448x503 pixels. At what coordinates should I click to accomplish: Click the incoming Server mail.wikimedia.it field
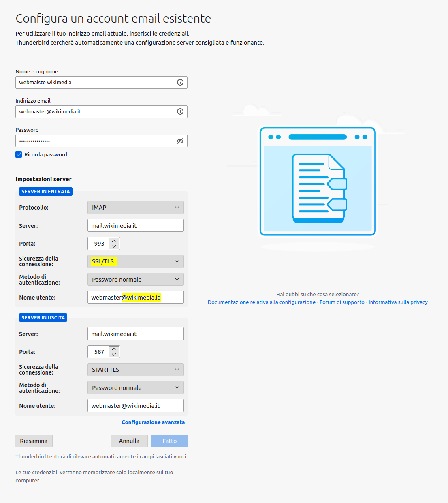tap(135, 226)
